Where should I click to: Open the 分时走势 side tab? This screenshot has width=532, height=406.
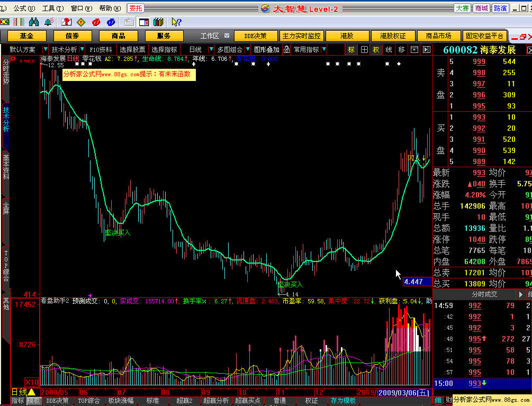click(x=6, y=72)
